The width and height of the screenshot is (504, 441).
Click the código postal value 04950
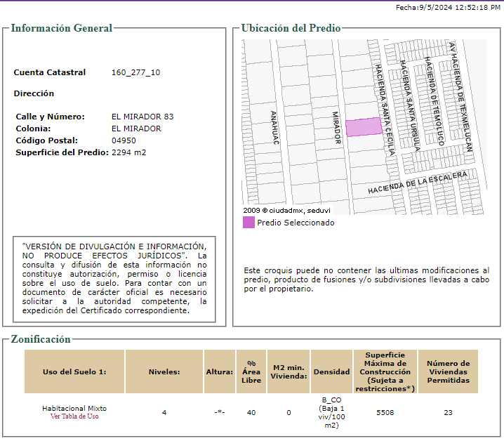124,140
